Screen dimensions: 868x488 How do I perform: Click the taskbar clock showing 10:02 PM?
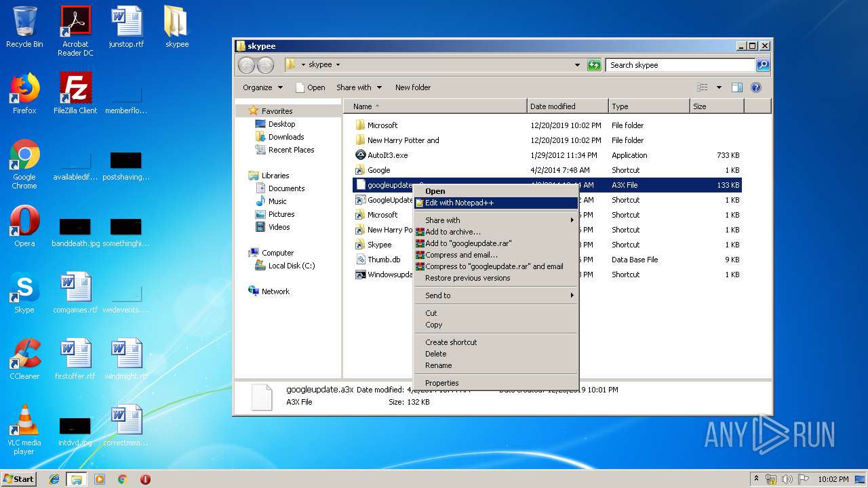[833, 479]
